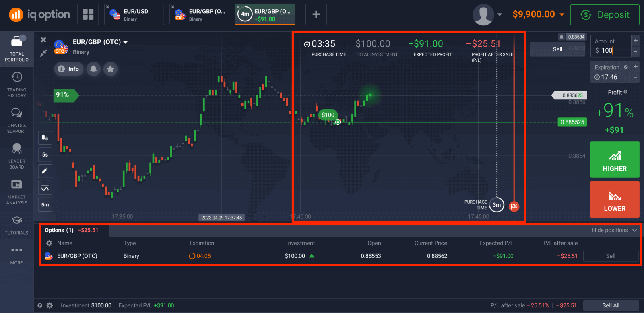This screenshot has width=644, height=313.
Task: Open the Total Portfolio panel
Action: [x=17, y=49]
